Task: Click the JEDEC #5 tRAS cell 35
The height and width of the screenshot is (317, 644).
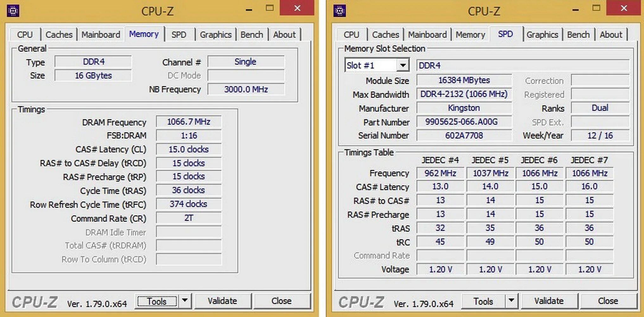Action: [x=490, y=228]
